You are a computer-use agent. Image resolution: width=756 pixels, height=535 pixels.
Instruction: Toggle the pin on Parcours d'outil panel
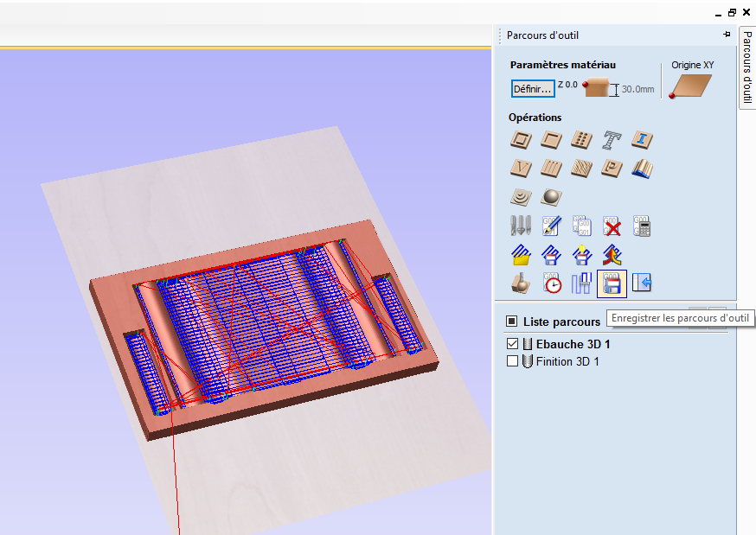tap(727, 35)
